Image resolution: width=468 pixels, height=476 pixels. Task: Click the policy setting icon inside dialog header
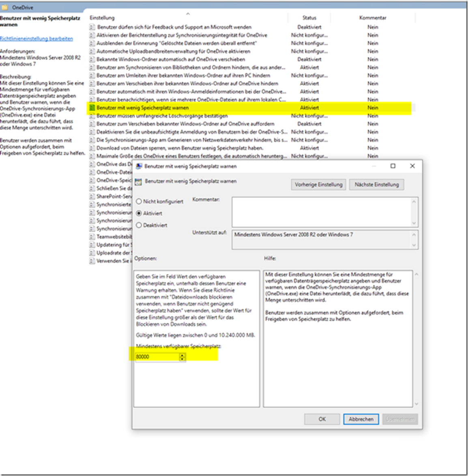pos(138,182)
